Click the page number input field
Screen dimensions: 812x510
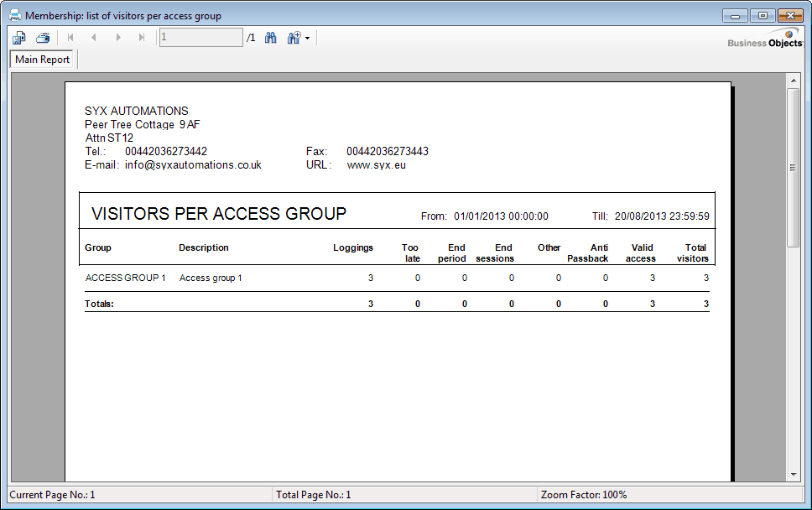(200, 38)
